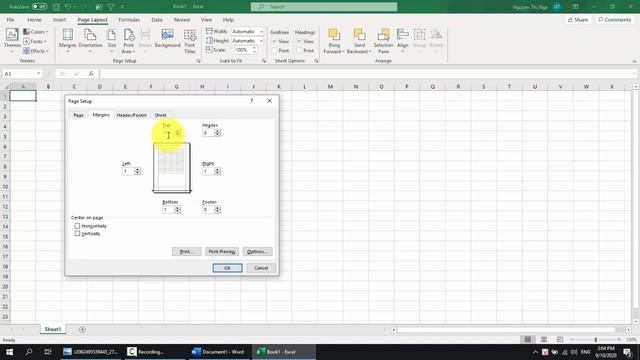This screenshot has width=640, height=360.
Task: Select the Sheet1 worksheet tab
Action: pos(53,329)
